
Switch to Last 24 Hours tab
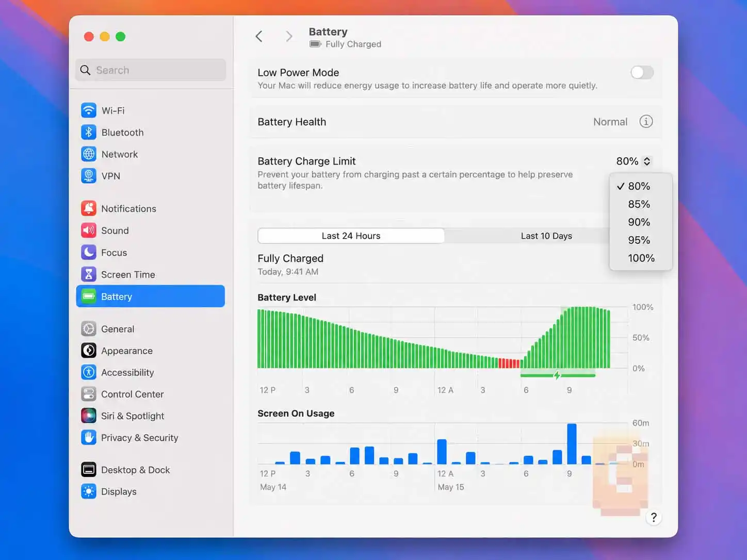click(351, 236)
